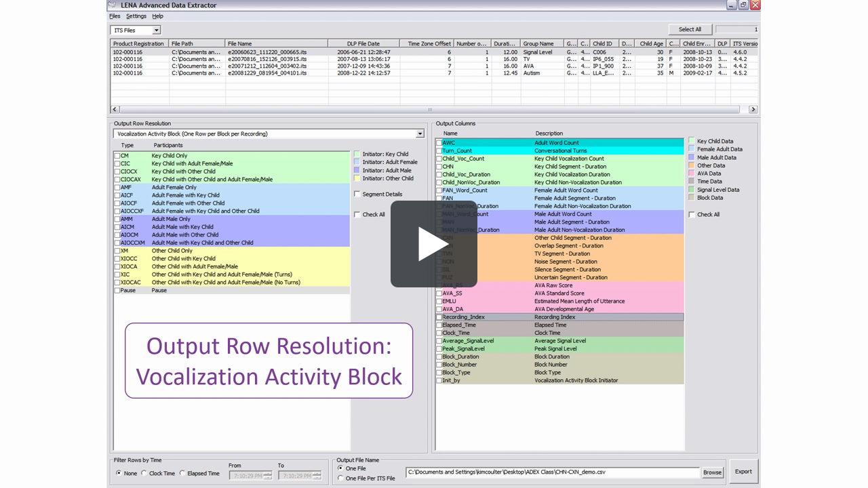Open the Help menu
The height and width of the screenshot is (488, 868).
[159, 15]
